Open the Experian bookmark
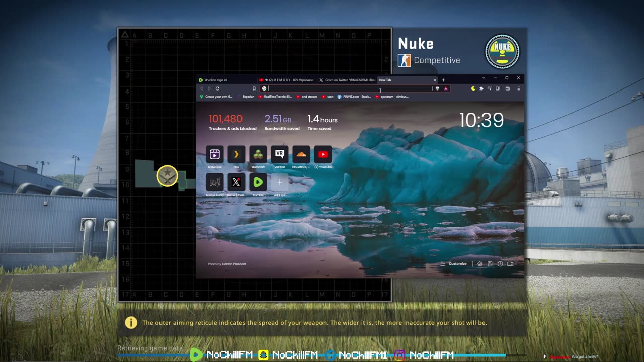644x362 pixels. (x=247, y=97)
